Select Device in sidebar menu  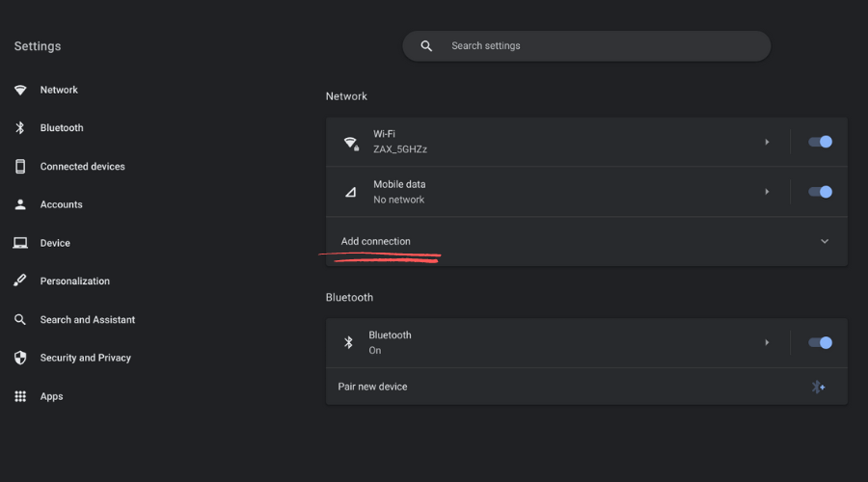click(x=55, y=243)
